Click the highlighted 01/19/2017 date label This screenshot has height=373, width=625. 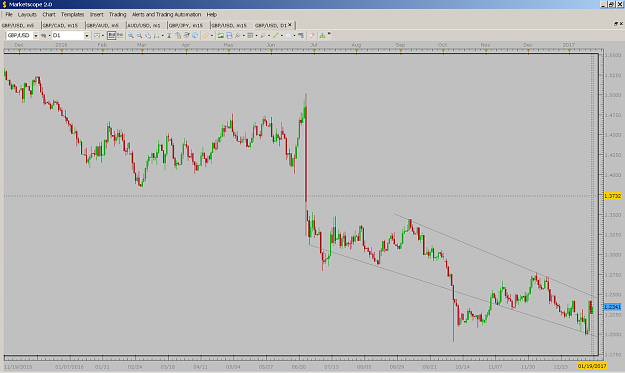click(x=592, y=366)
